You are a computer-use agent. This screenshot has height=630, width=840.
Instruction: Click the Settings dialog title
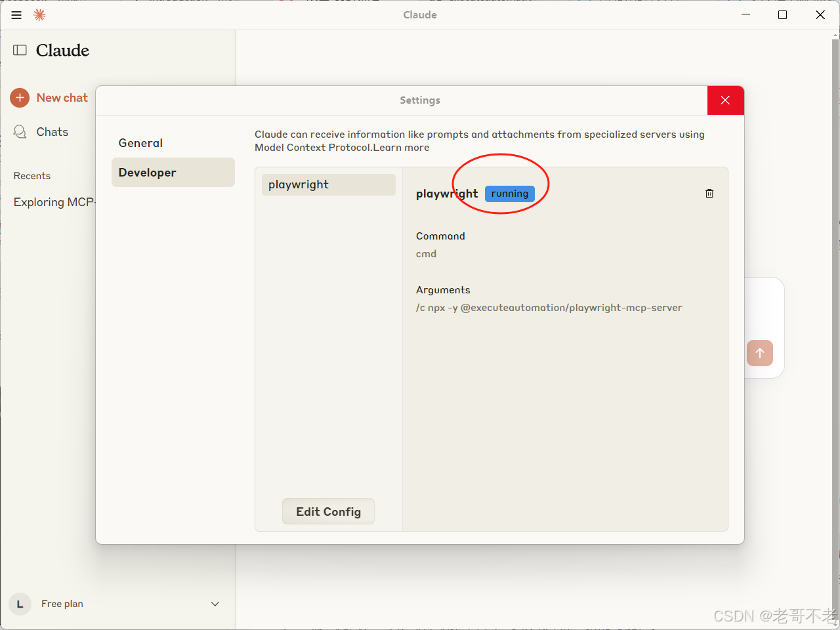[420, 100]
